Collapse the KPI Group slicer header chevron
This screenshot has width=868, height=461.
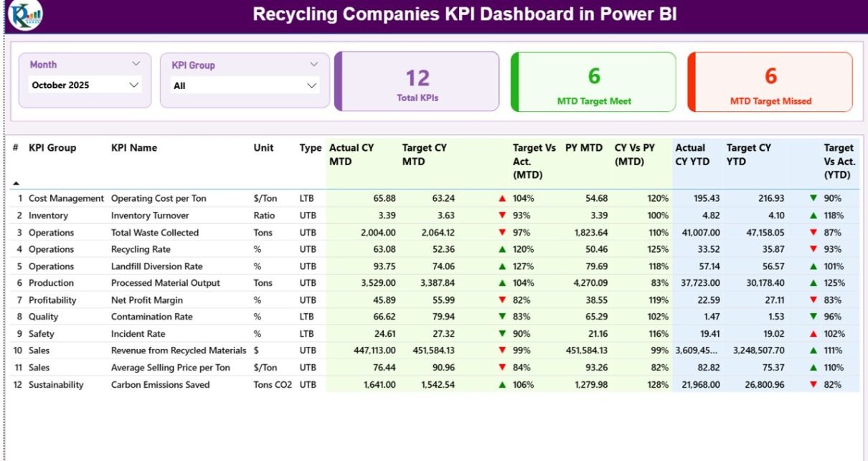[x=313, y=65]
